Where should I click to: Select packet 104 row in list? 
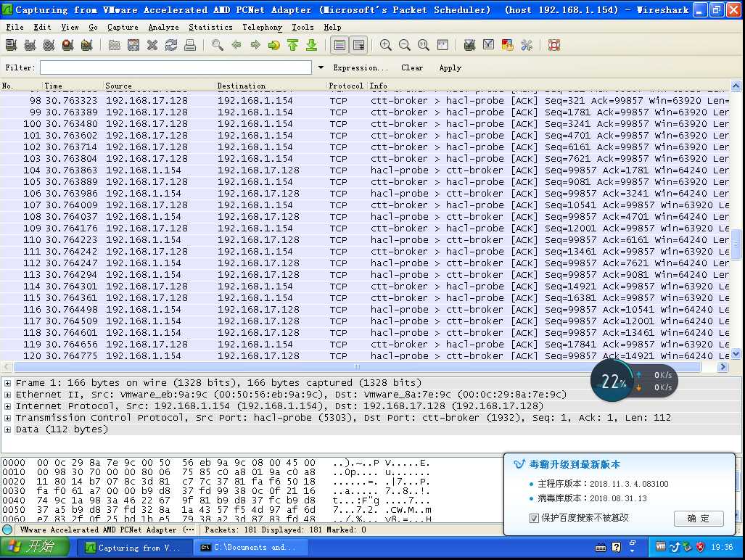pyautogui.click(x=365, y=170)
